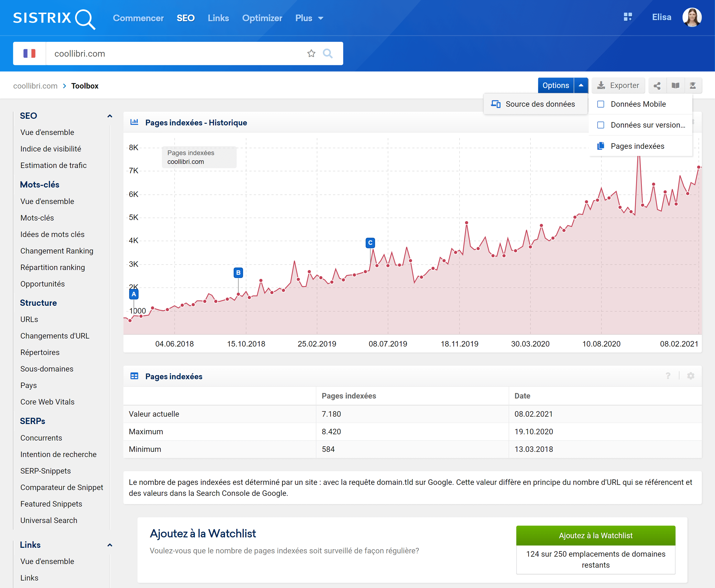Open Changement Ranking in sidebar

[x=57, y=251]
